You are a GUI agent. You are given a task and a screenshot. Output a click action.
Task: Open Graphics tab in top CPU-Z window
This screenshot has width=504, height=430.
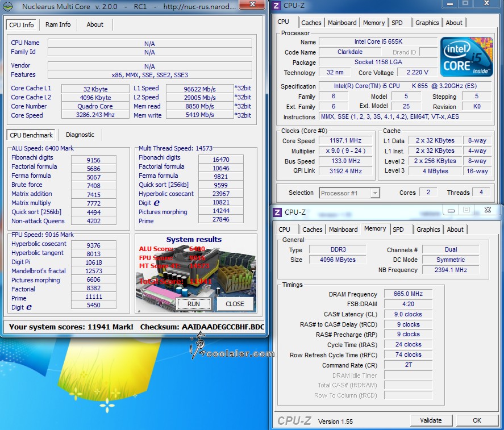point(427,23)
